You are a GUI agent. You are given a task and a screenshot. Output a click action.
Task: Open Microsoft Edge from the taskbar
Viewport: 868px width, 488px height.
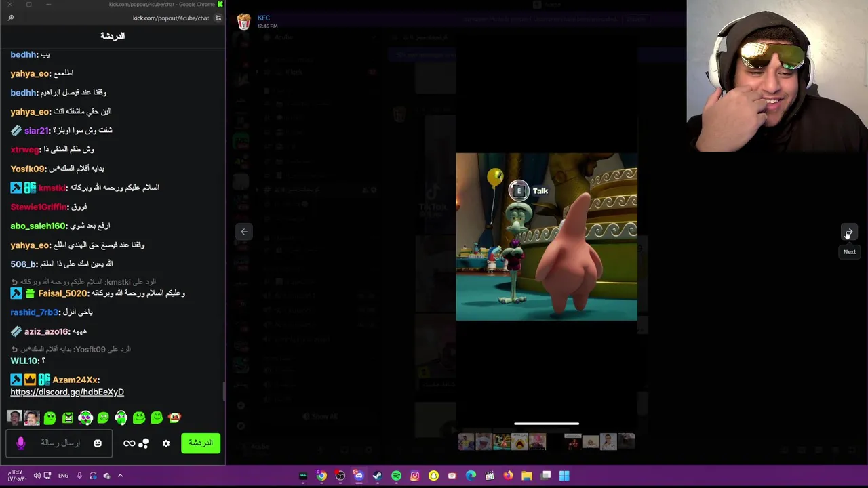471,476
